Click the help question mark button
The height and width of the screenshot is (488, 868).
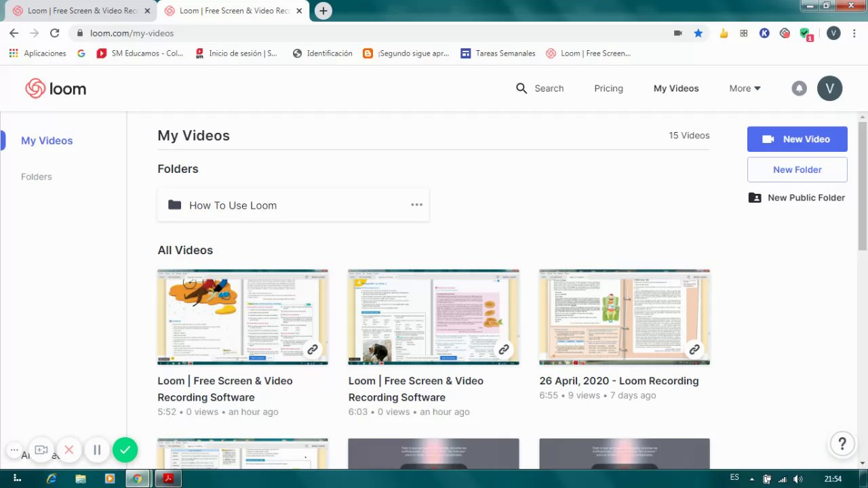click(x=842, y=444)
